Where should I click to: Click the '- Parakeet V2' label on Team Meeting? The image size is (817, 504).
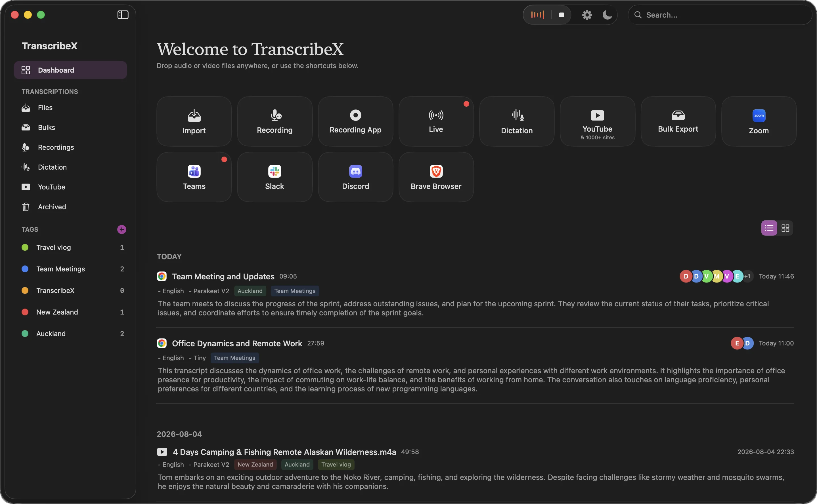tap(209, 291)
